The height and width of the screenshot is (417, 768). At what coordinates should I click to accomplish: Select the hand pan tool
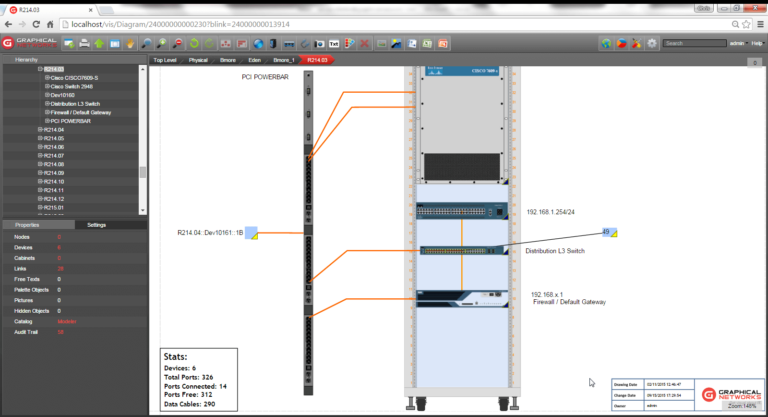[130, 43]
